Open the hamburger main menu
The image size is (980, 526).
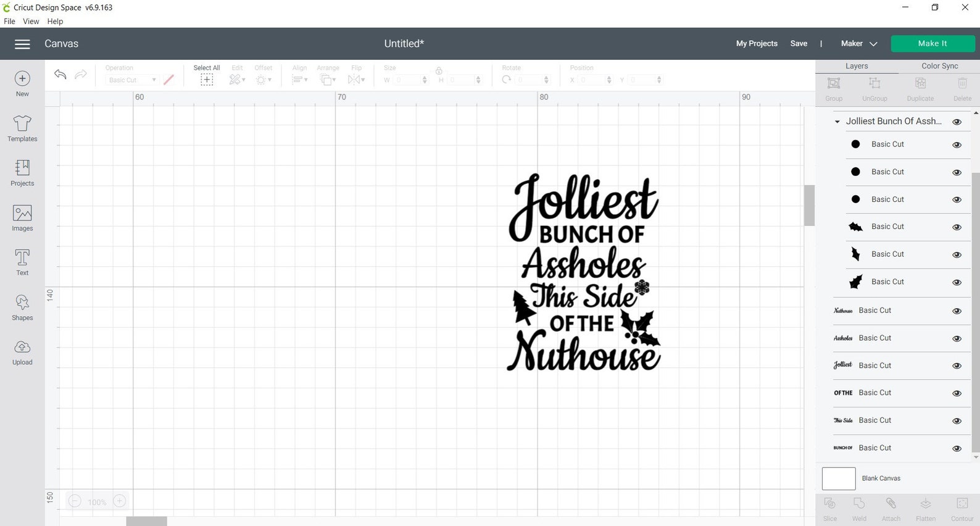(x=22, y=44)
